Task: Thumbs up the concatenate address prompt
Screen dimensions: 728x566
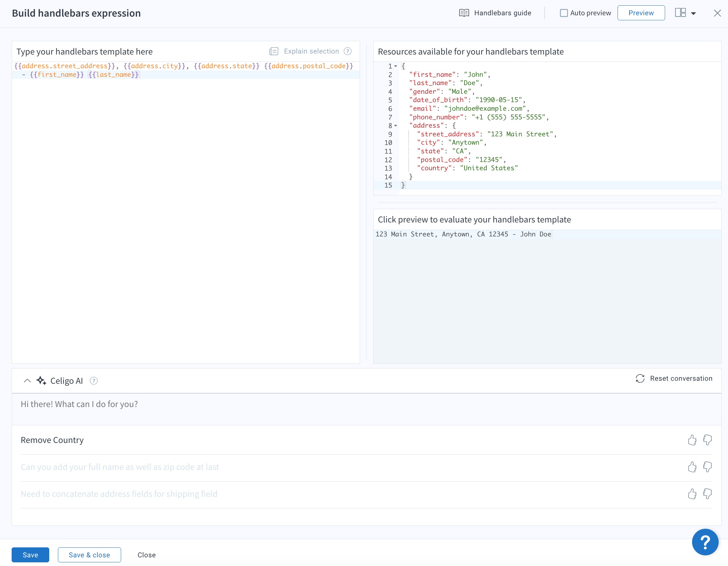Action: click(x=692, y=494)
